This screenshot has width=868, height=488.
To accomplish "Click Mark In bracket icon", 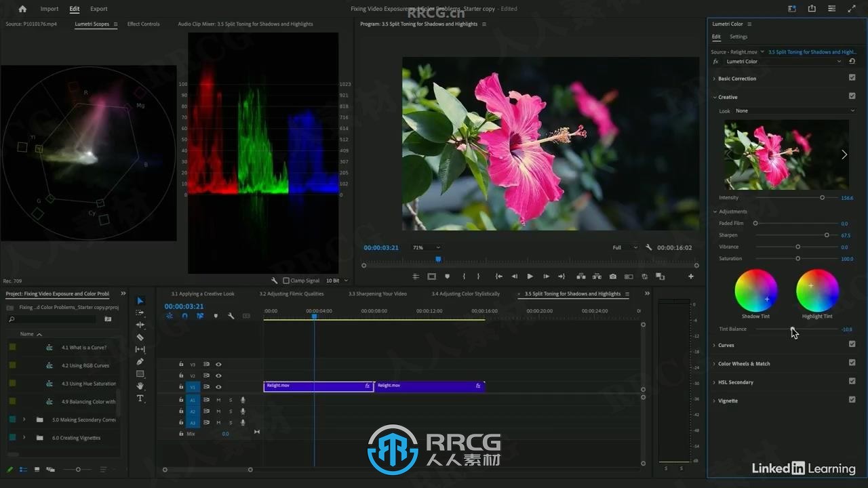I will click(464, 277).
